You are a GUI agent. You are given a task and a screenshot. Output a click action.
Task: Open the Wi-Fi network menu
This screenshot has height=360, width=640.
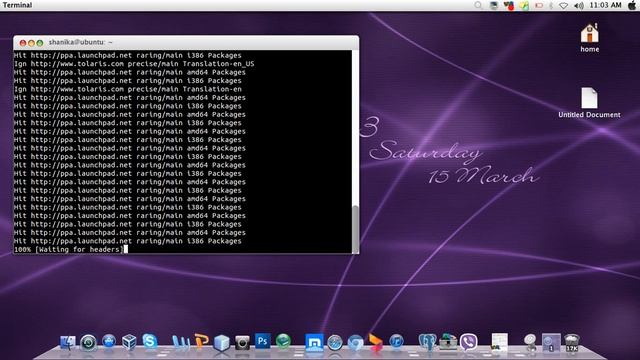(x=564, y=5)
